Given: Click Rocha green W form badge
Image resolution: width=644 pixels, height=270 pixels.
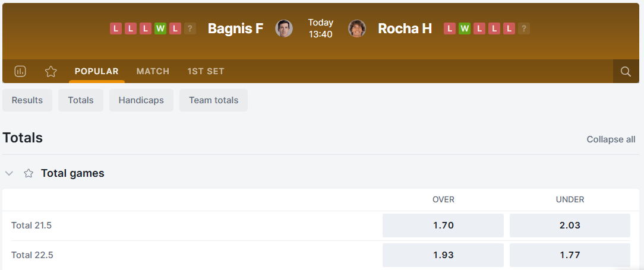Looking at the screenshot, I should click(465, 28).
